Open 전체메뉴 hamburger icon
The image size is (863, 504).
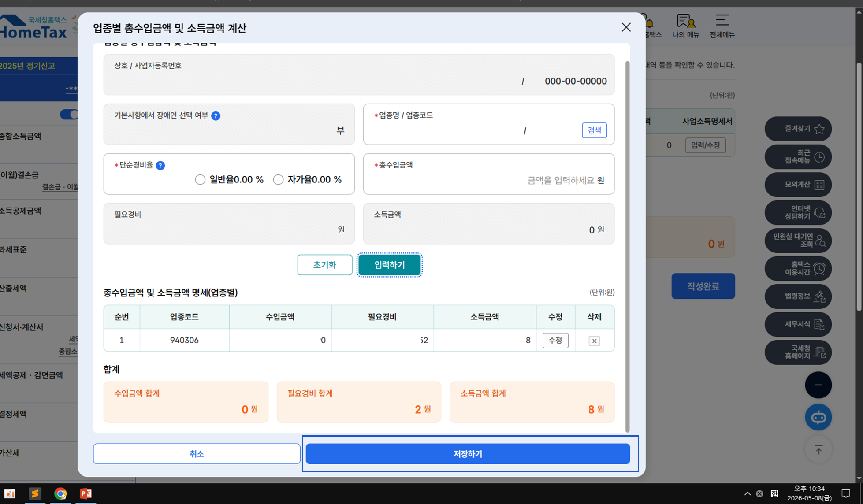coord(722,26)
